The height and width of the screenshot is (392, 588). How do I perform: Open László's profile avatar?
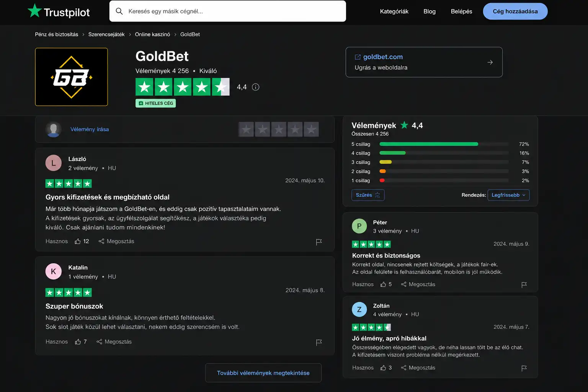[54, 163]
